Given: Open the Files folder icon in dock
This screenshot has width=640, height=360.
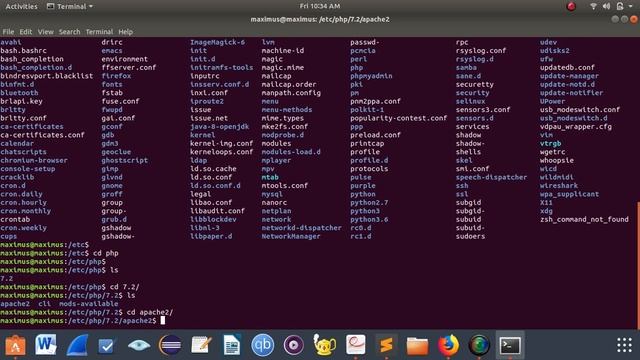Looking at the screenshot, I should (417, 345).
